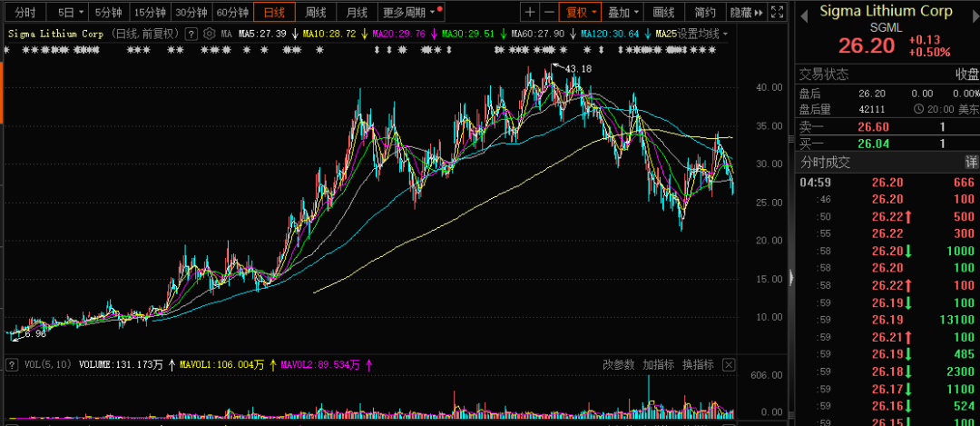Screen dimensions: 980x426
Task: Click the zoom-in plus icon
Action: [530, 12]
